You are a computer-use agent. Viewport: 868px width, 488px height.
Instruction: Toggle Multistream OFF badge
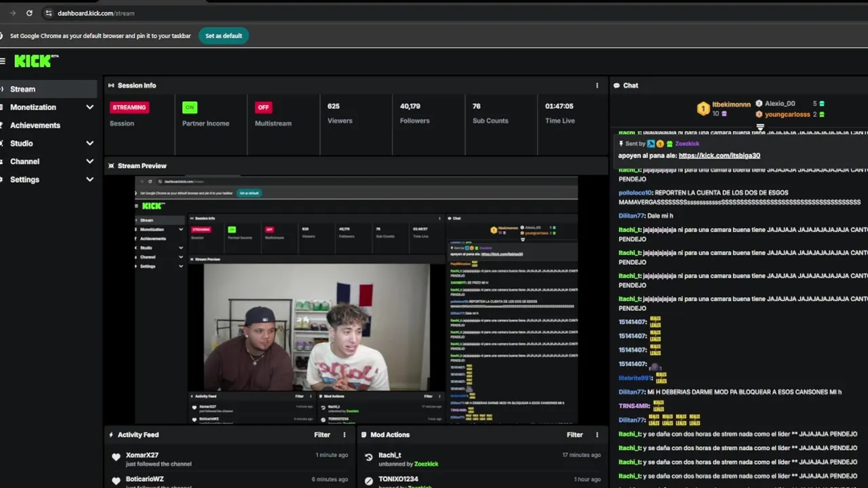pyautogui.click(x=263, y=107)
